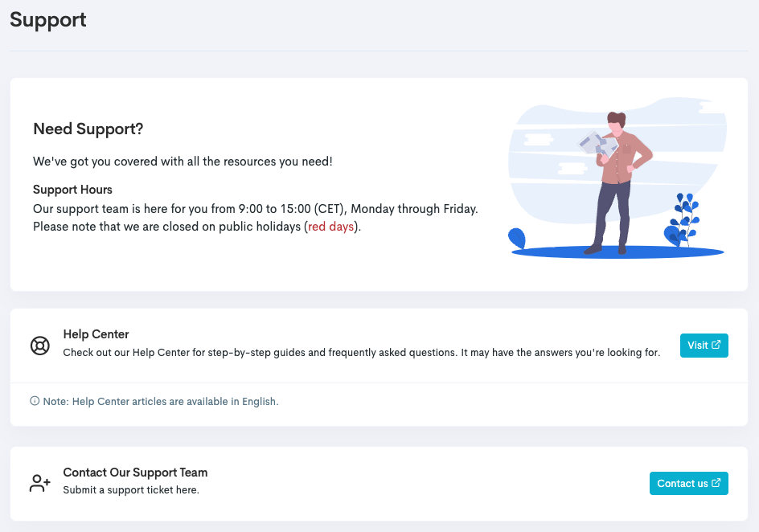The image size is (759, 532).
Task: Click the add-person Contact Support icon
Action: [40, 483]
